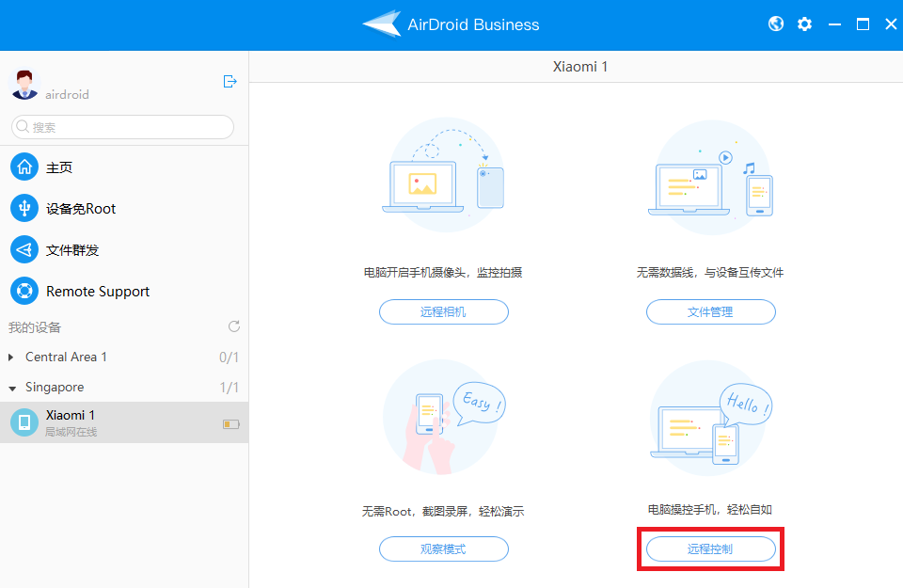Minimize the AirDroid Business window

834,24
